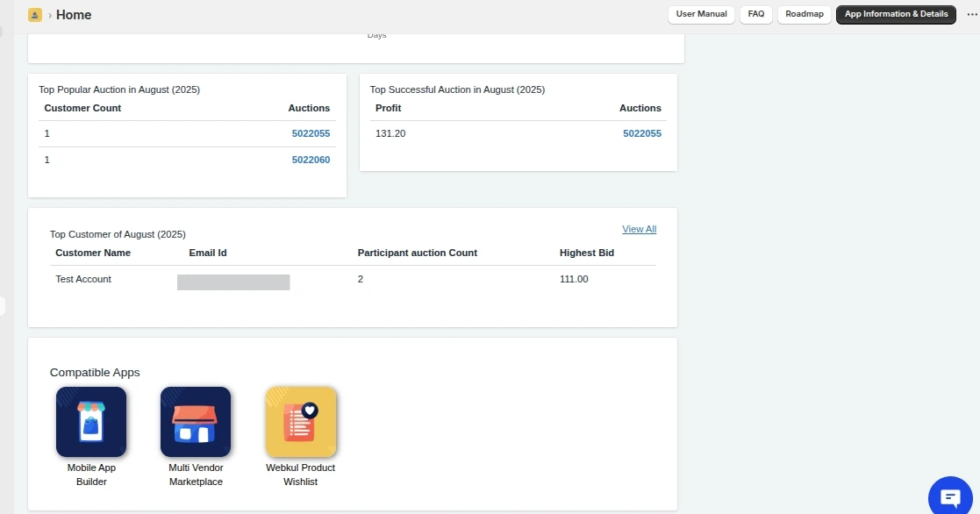Open the Roadmap

click(804, 14)
